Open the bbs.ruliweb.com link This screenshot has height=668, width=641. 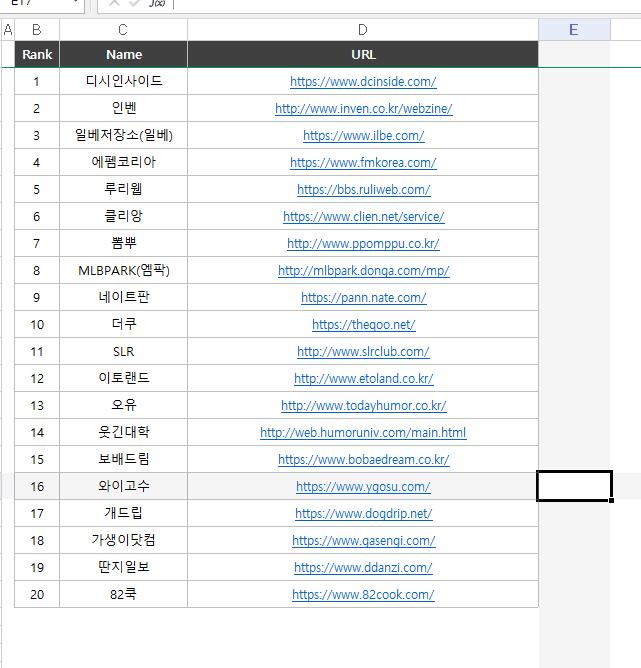pos(363,190)
